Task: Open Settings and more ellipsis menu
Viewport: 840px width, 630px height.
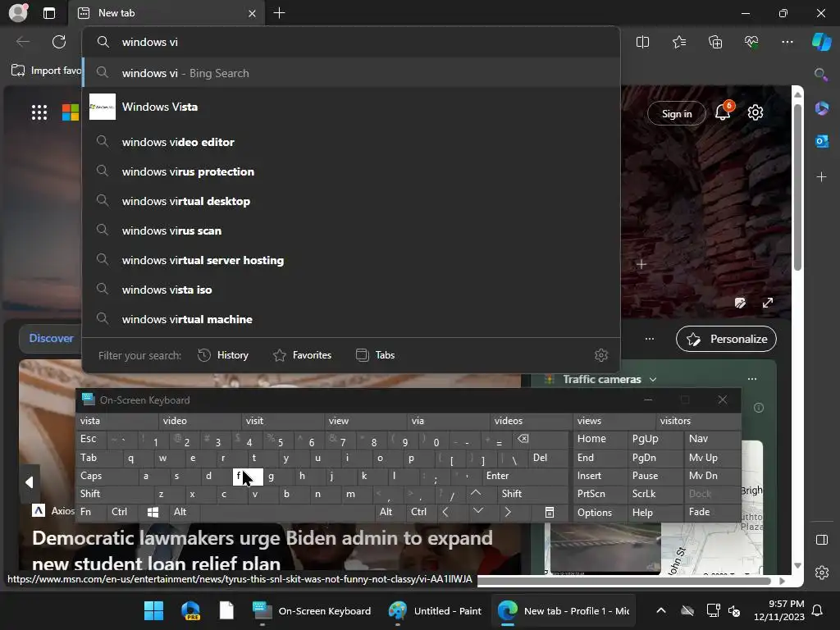Action: (x=787, y=42)
